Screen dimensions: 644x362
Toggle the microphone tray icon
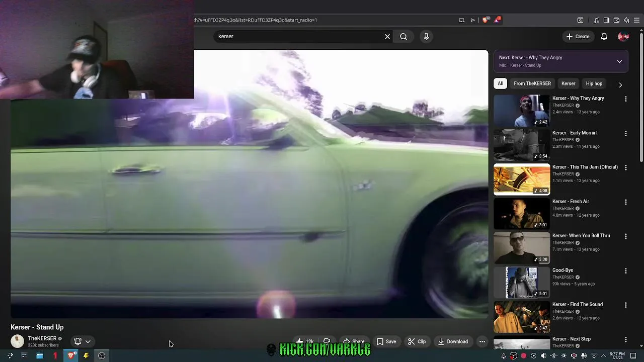(584, 355)
